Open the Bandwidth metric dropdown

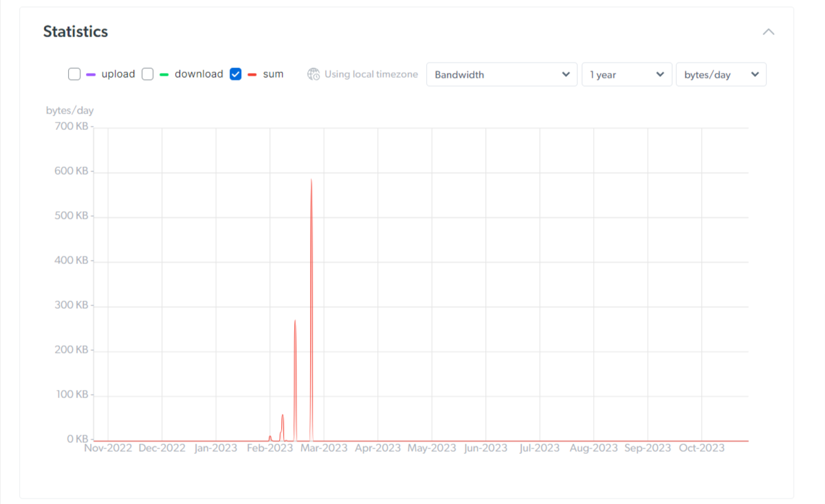click(501, 74)
